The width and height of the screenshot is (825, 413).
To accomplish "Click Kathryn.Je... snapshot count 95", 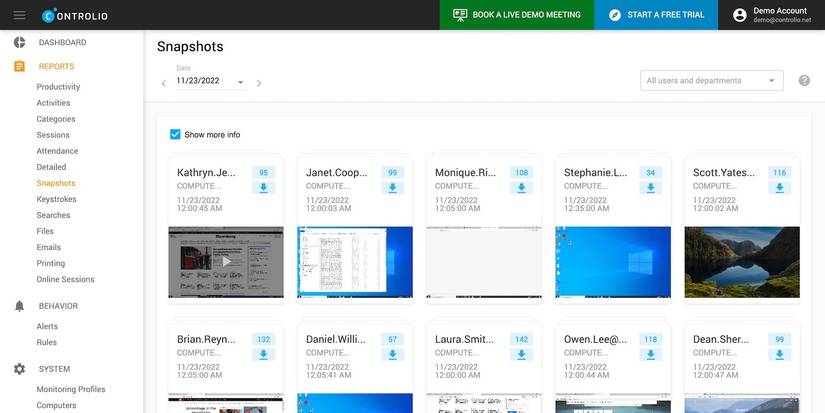I will (264, 173).
